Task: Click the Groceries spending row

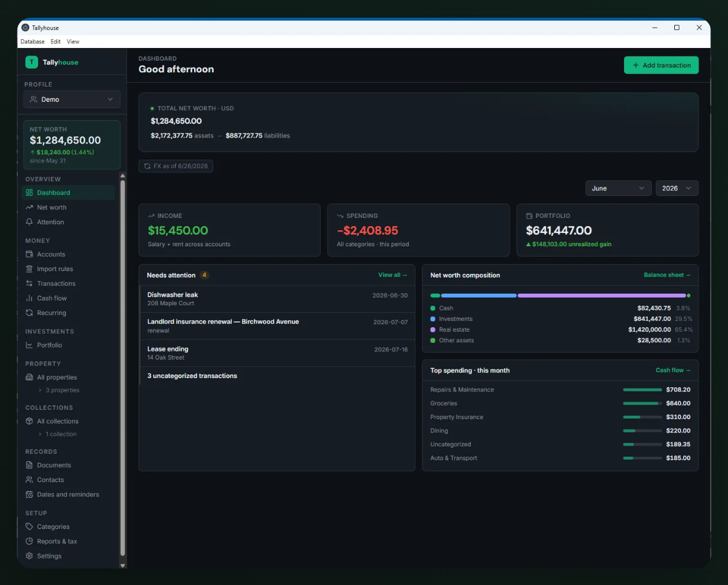Action: pos(560,403)
